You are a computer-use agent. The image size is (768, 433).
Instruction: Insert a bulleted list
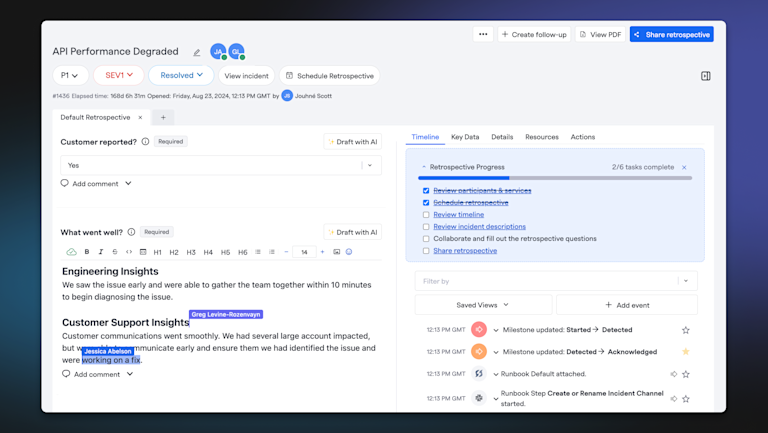(258, 252)
